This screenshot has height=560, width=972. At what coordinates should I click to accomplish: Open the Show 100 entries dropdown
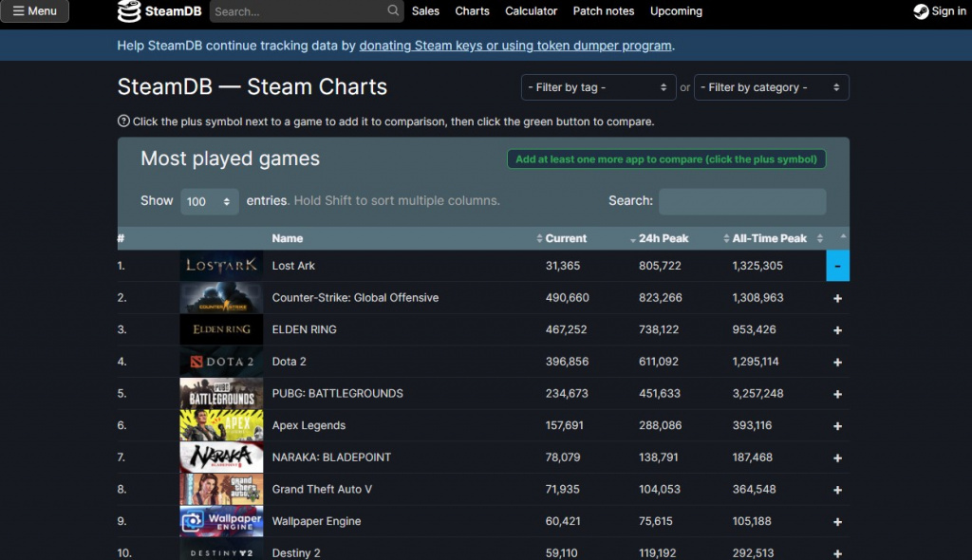click(x=210, y=201)
